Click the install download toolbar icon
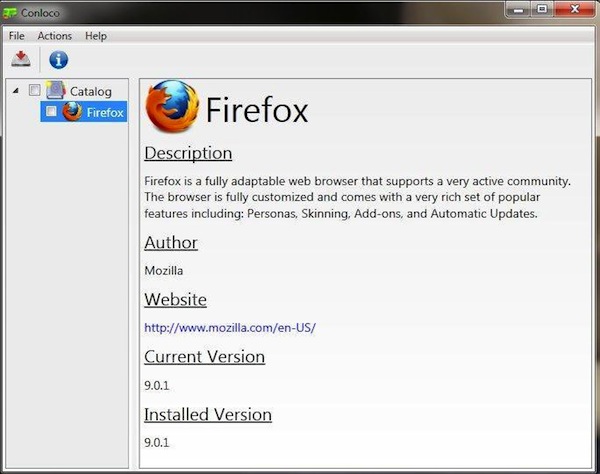This screenshot has width=600, height=474. point(21,59)
